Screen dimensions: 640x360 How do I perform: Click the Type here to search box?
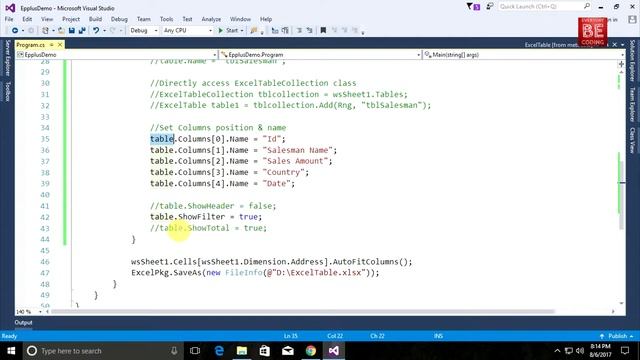click(102, 351)
